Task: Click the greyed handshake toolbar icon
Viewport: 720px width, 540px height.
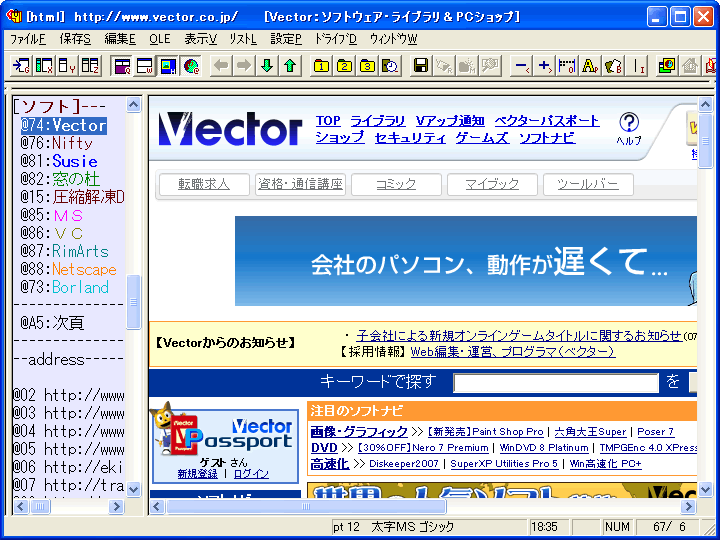Action: 490,66
